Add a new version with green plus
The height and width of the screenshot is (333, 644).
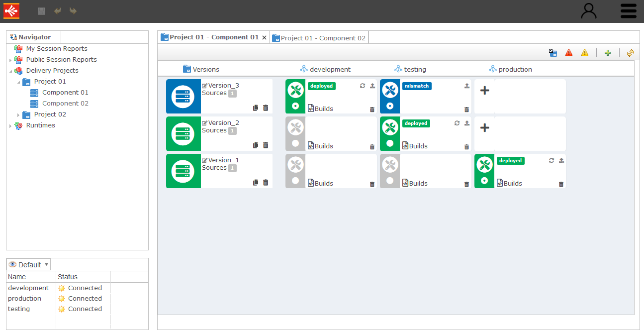(x=607, y=53)
